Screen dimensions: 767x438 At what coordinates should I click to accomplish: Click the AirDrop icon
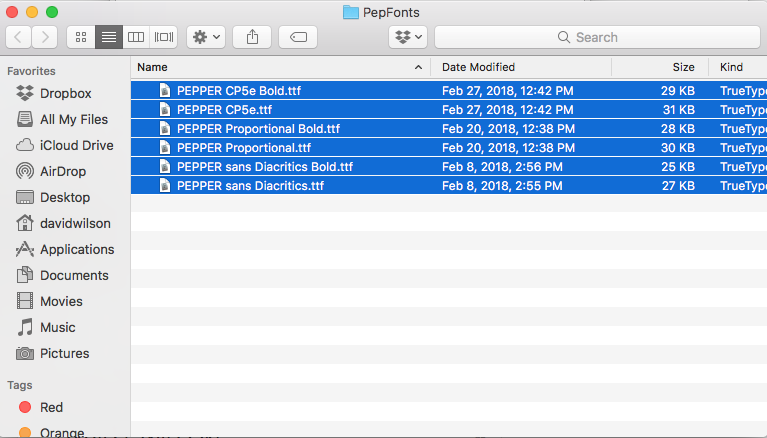[x=25, y=171]
